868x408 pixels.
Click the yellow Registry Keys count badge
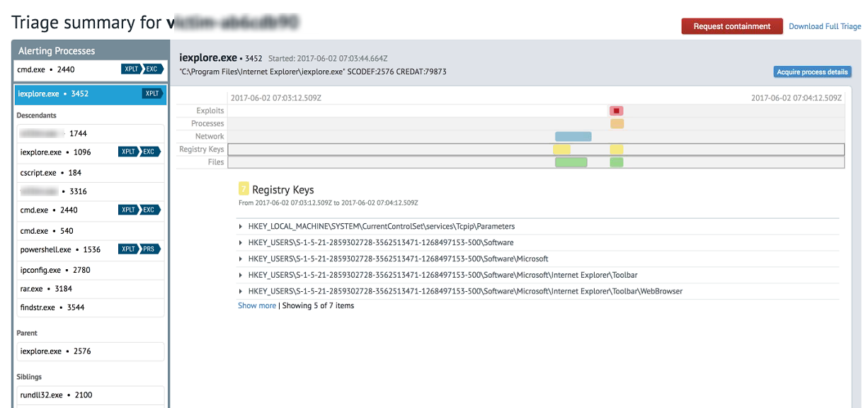[244, 189]
